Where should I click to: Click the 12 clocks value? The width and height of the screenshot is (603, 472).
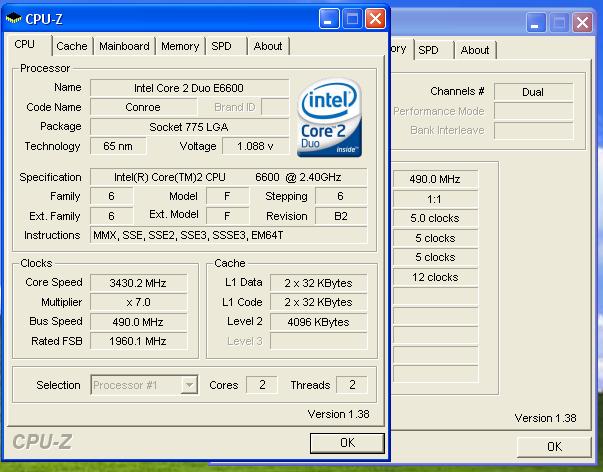click(x=435, y=277)
